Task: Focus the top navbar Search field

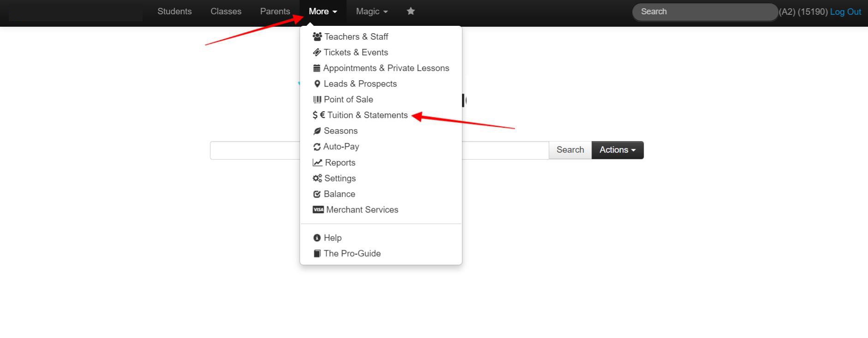Action: (704, 12)
